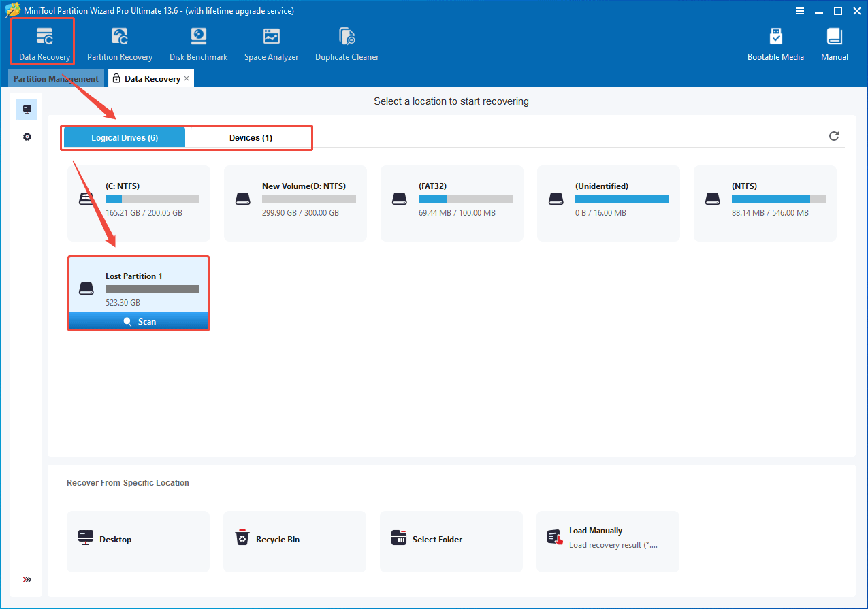868x609 pixels.
Task: Choose New Volume D: NTFS drive
Action: pos(295,203)
